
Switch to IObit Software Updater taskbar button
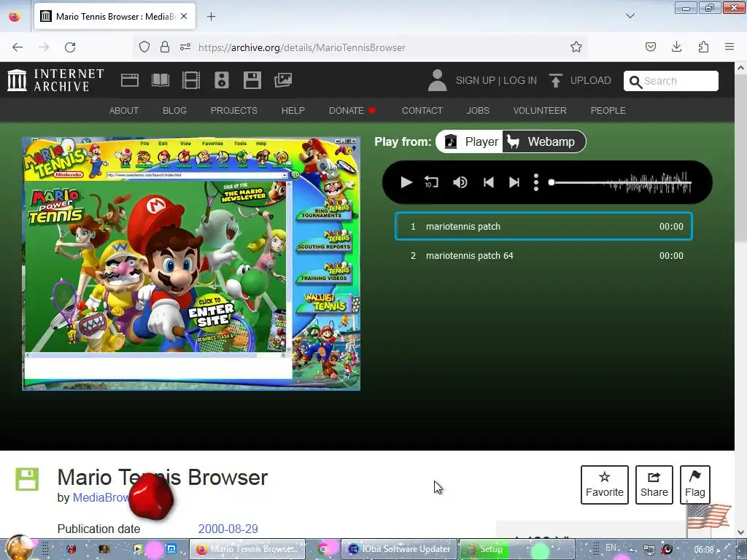pyautogui.click(x=400, y=549)
